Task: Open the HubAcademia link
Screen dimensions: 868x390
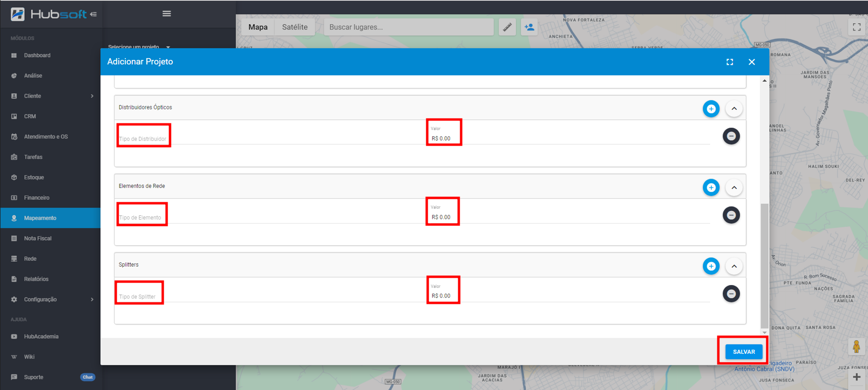Action: [41, 336]
